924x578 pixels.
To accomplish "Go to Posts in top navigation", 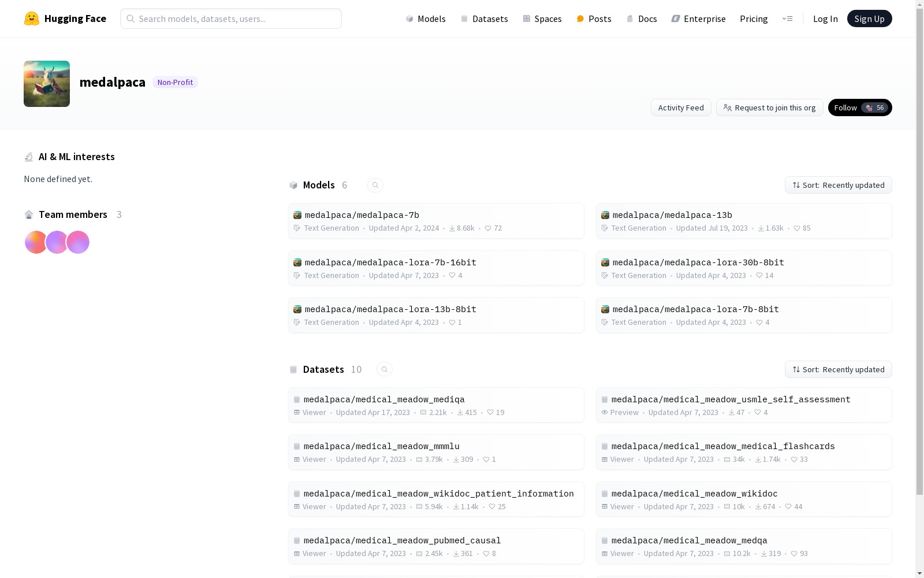I will pyautogui.click(x=594, y=18).
